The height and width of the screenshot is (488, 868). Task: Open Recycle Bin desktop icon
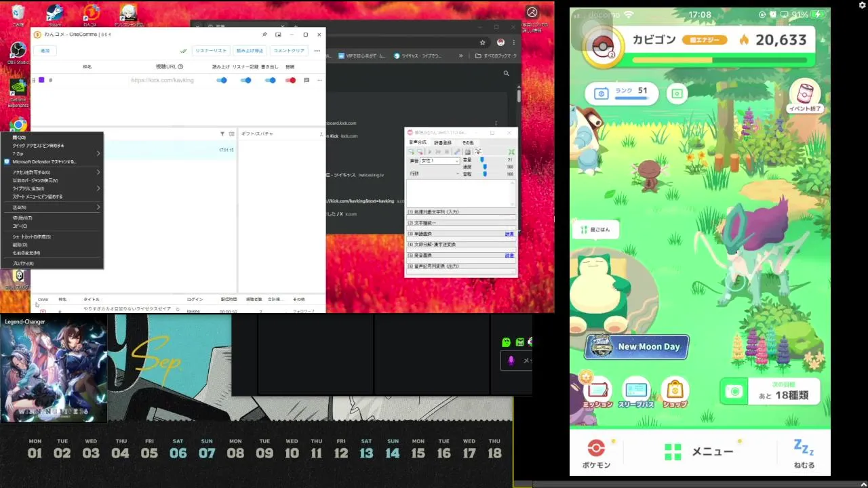(18, 15)
